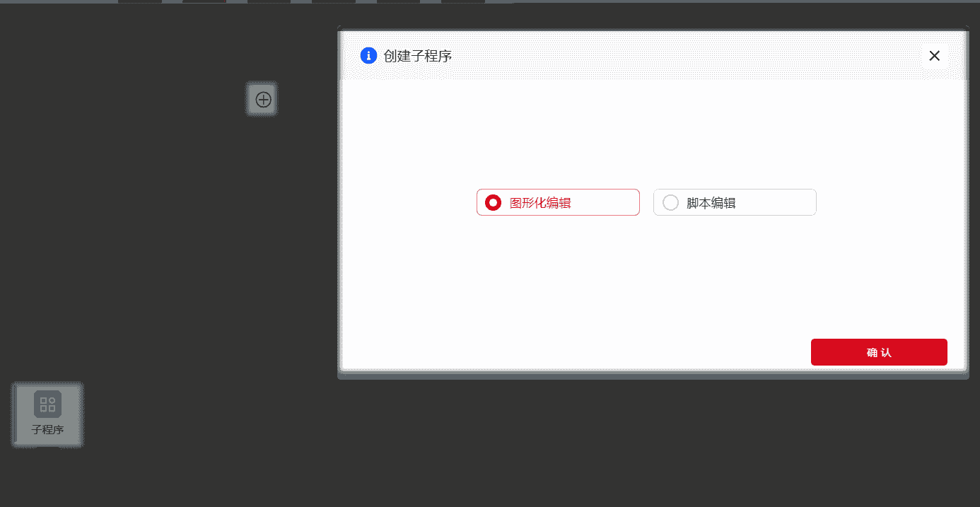Click the 子程序 text label
The height and width of the screenshot is (507, 980).
pyautogui.click(x=48, y=429)
